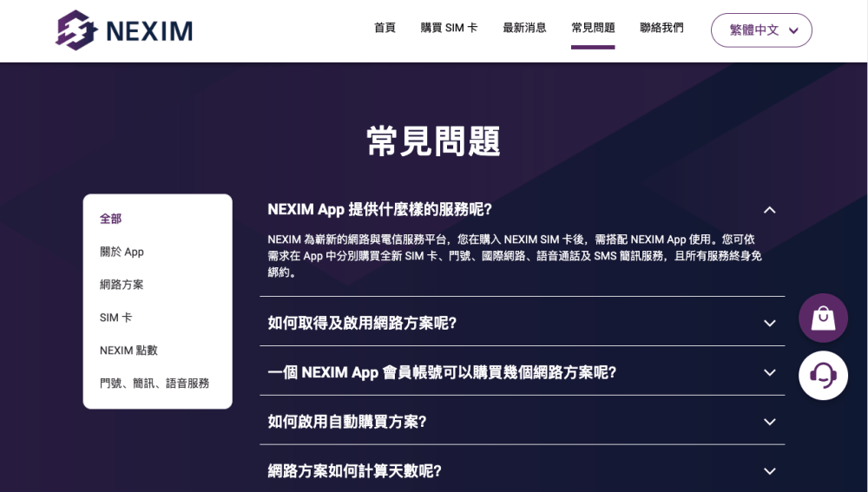Filter FAQs by SIM 卡

(115, 318)
